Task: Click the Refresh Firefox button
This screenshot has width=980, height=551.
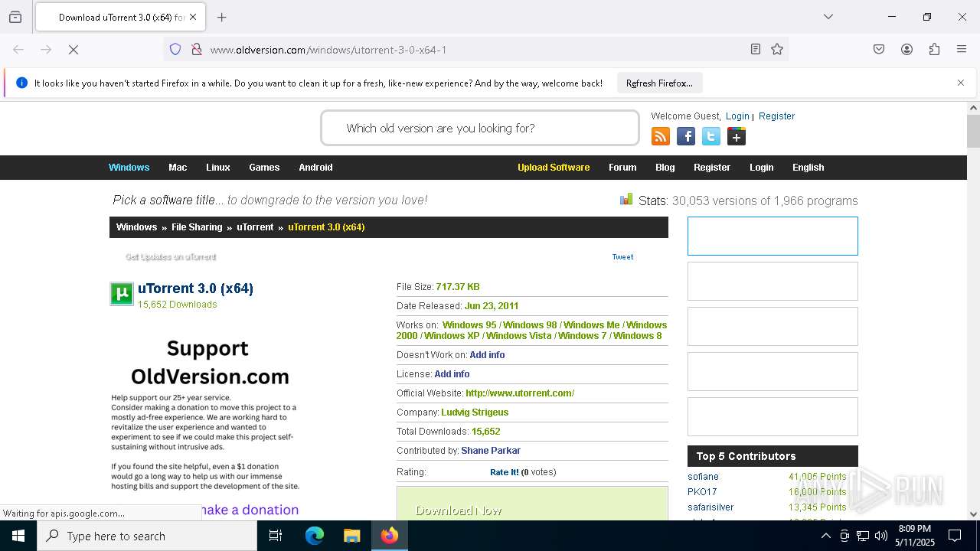Action: coord(659,83)
